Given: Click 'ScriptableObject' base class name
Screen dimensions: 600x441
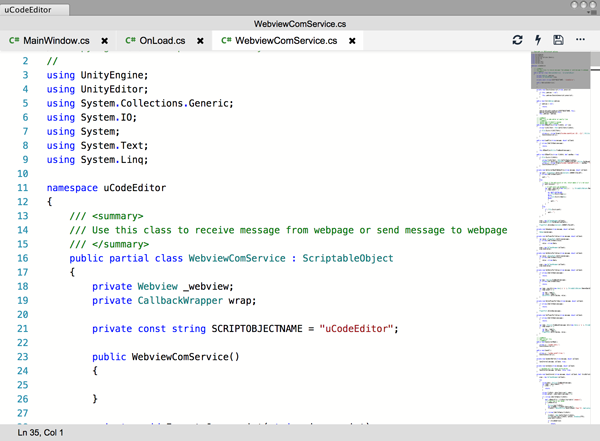Looking at the screenshot, I should click(x=348, y=258).
